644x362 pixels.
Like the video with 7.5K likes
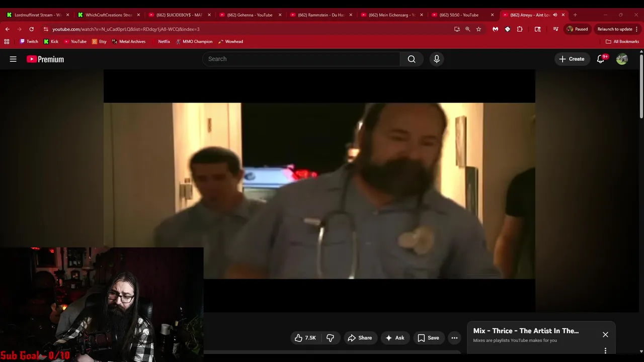point(305,338)
